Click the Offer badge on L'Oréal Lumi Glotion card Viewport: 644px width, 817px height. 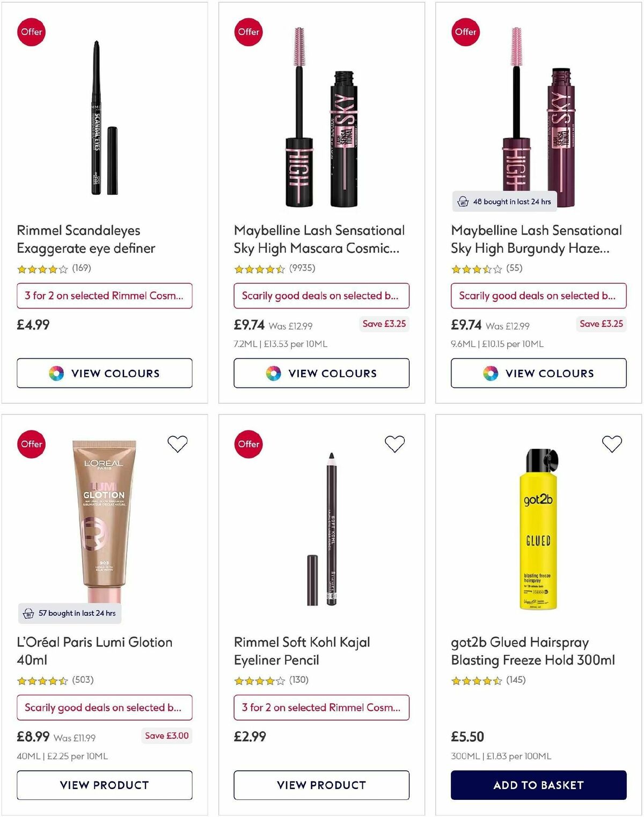31,444
